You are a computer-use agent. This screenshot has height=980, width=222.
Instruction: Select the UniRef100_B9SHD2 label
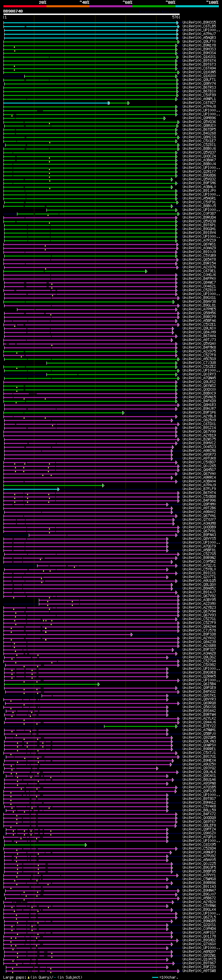pyautogui.click(x=199, y=940)
